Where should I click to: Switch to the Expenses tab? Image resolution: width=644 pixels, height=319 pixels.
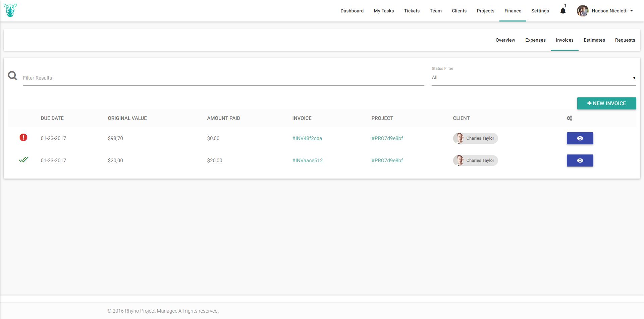(535, 40)
